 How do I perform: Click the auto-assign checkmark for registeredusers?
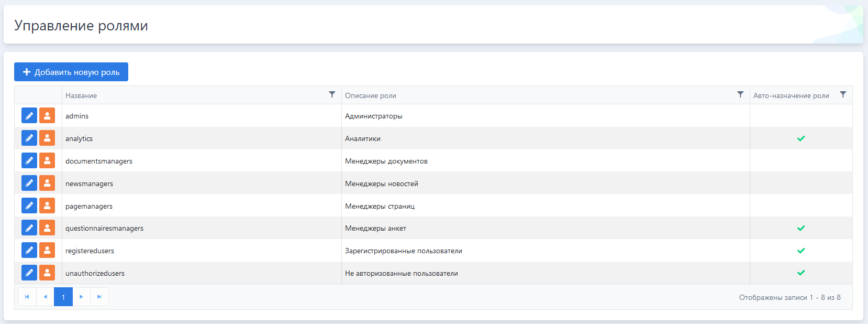tap(801, 251)
